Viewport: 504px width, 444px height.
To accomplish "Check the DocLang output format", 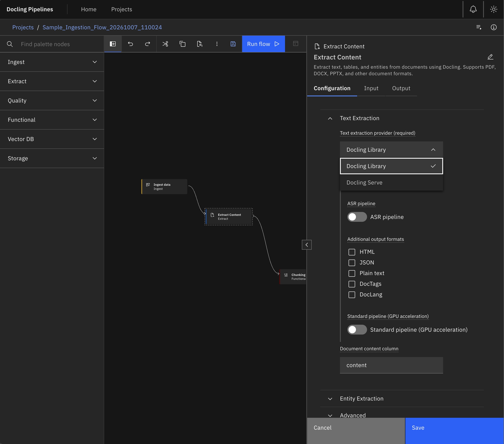I will click(x=352, y=295).
